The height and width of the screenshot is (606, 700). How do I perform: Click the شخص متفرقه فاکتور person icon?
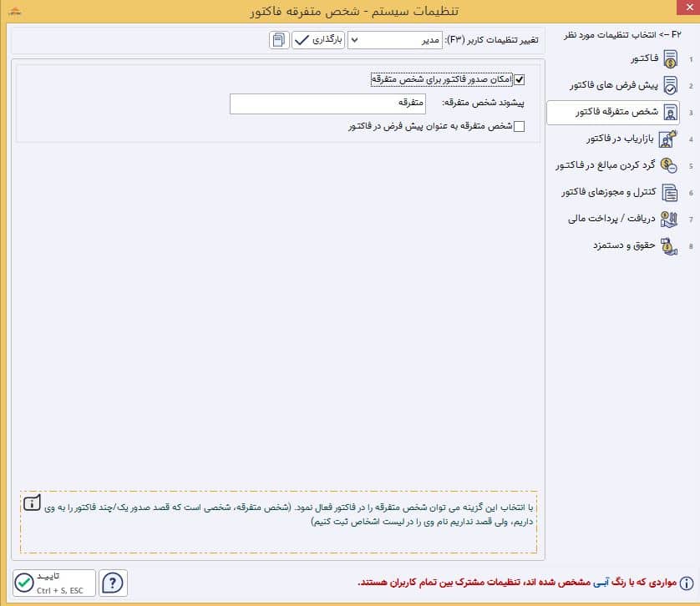point(670,113)
